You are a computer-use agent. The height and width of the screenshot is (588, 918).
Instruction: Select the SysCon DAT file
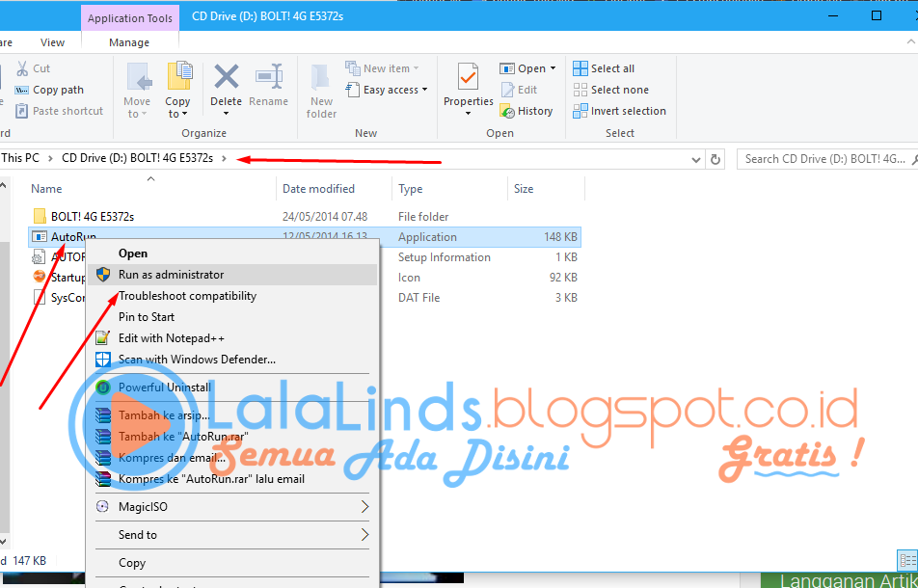pos(59,297)
